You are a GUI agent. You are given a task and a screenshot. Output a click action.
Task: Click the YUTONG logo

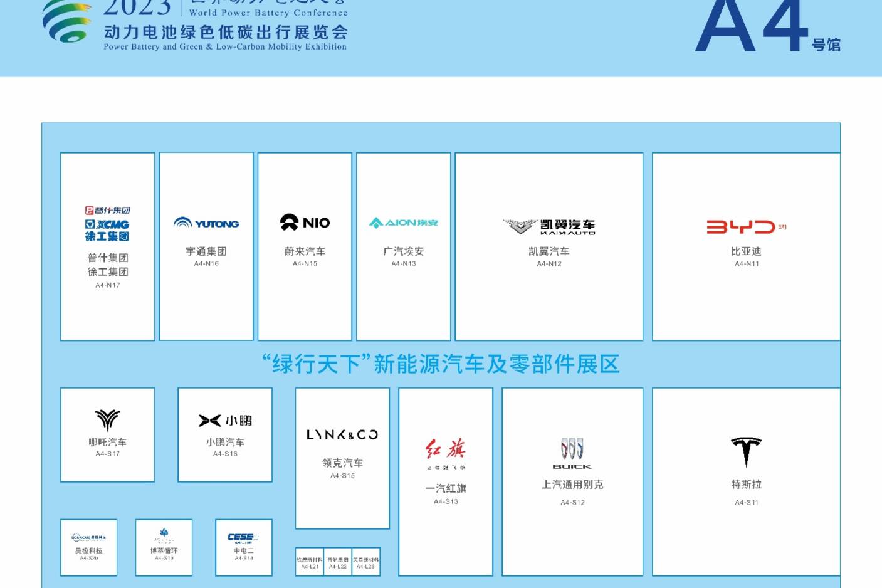(x=206, y=223)
